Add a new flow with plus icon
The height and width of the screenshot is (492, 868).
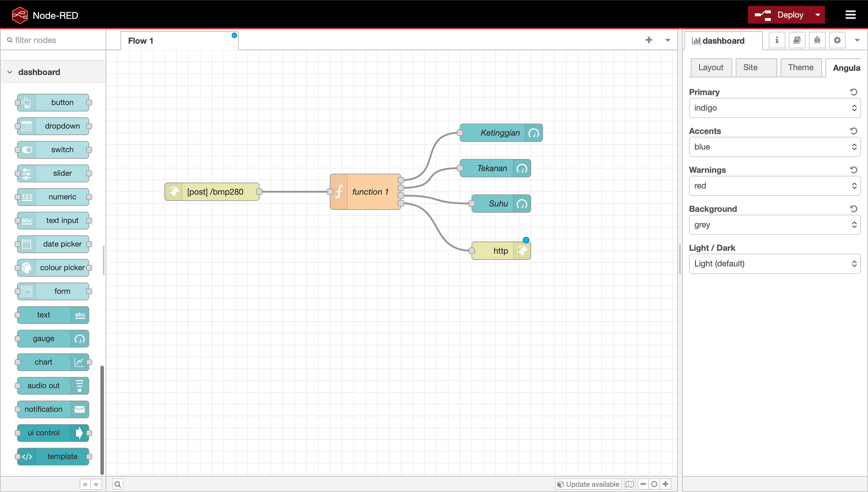pyautogui.click(x=649, y=40)
